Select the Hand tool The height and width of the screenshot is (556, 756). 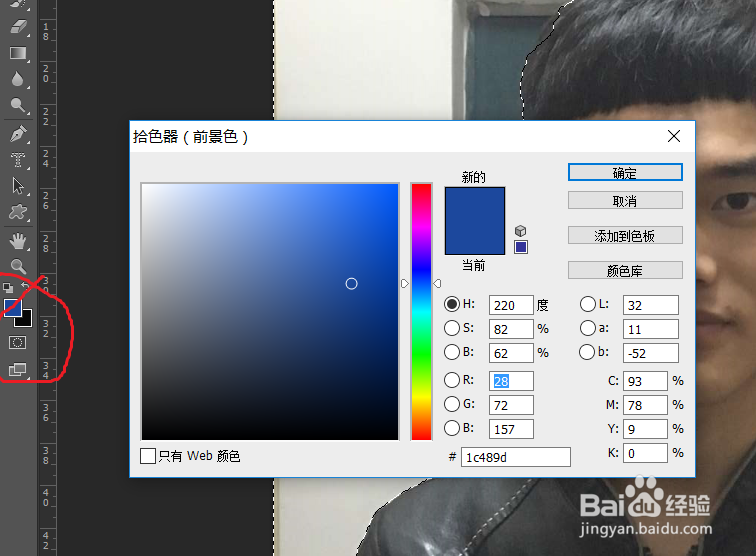click(x=18, y=241)
